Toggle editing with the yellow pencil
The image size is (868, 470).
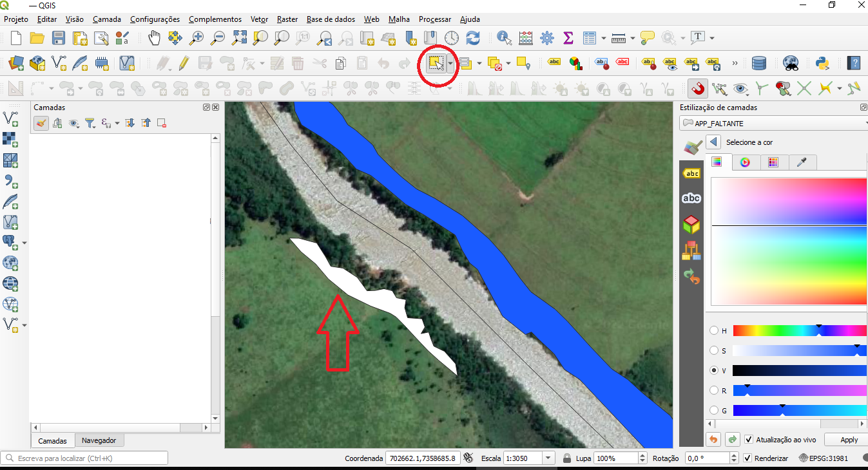coord(184,63)
